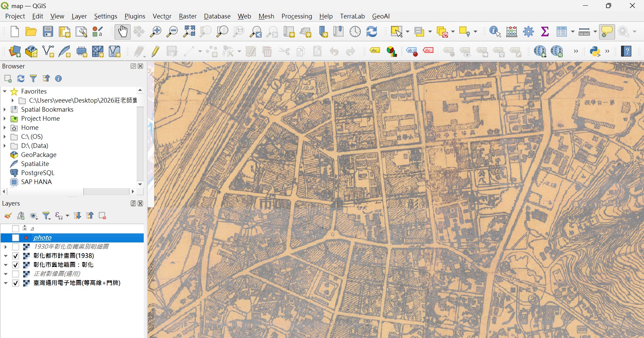Create a New GeoPackage Layer
This screenshot has height=338, width=644.
tap(31, 51)
